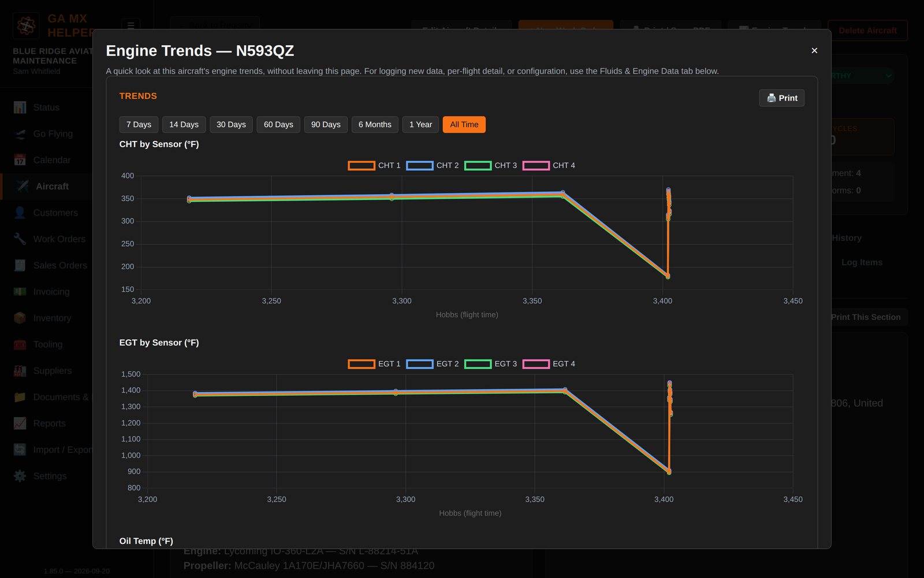Image resolution: width=924 pixels, height=578 pixels.
Task: Open the Work Orders wrench icon
Action: (20, 239)
